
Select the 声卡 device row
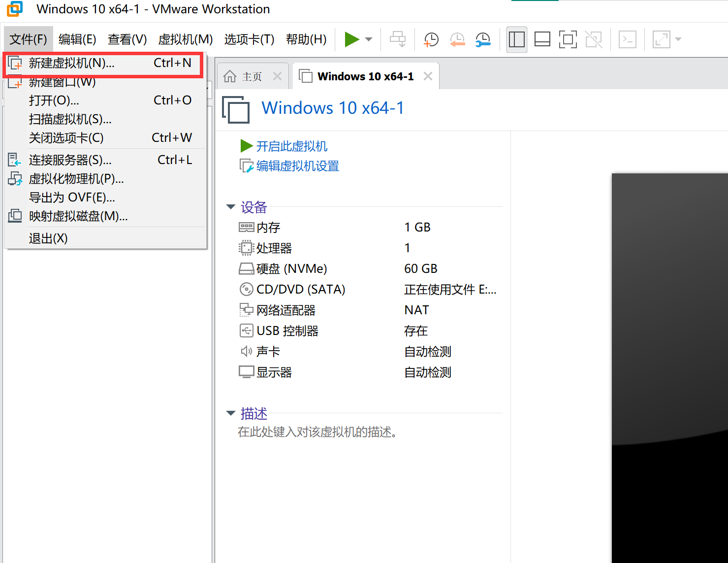point(370,352)
